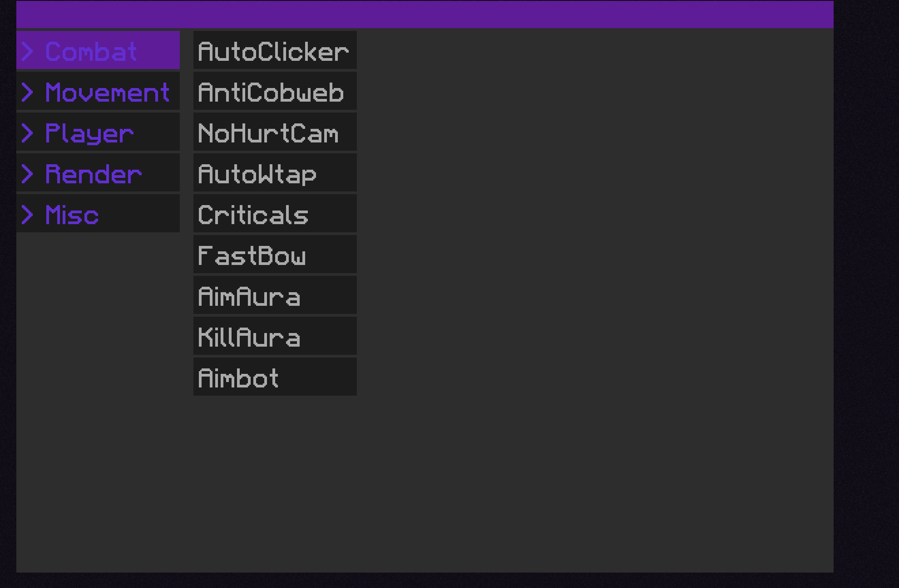Open the Render category
Image resolution: width=899 pixels, height=588 pixels.
[98, 172]
